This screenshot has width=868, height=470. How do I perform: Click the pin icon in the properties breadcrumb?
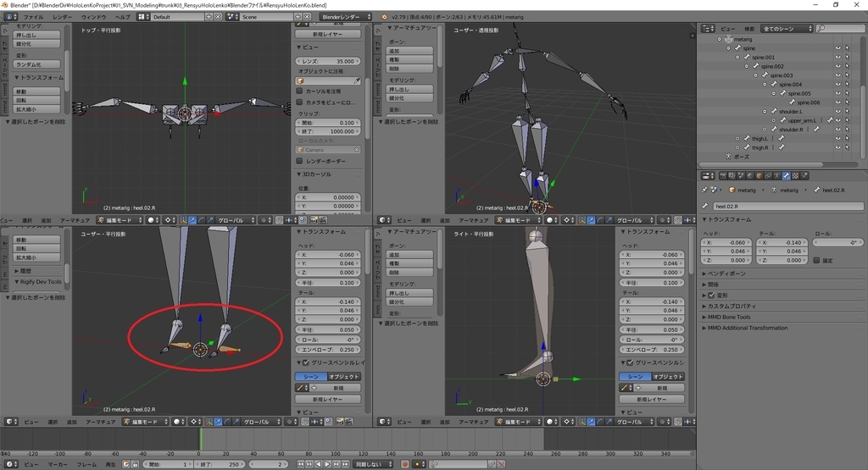click(x=704, y=190)
